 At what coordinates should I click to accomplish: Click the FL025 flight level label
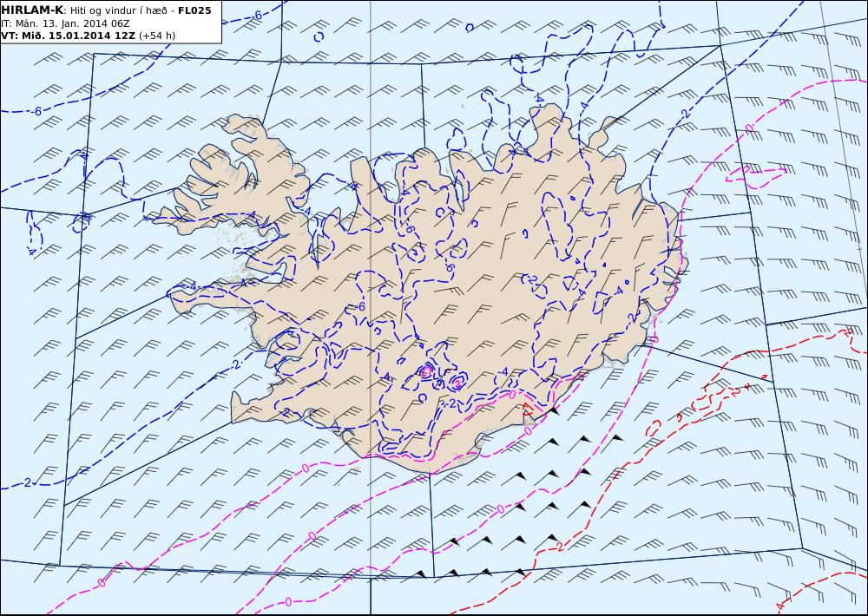point(194,10)
